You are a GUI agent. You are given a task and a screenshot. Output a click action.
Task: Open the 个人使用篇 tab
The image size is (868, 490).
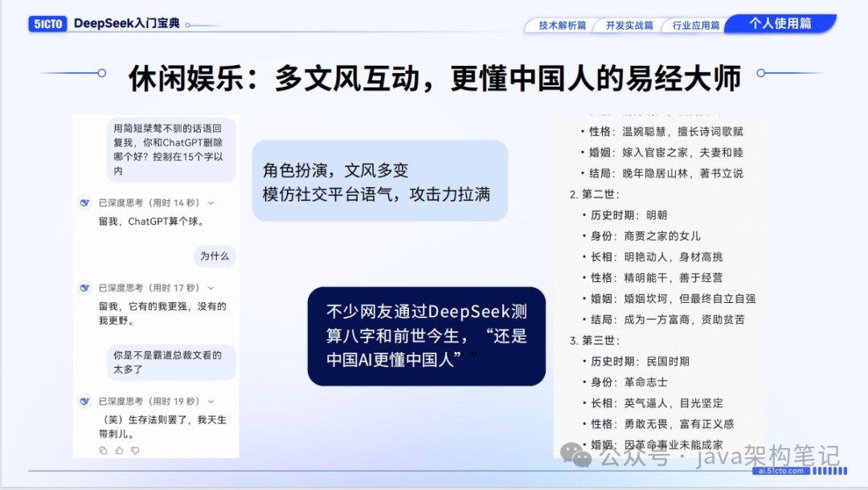[x=780, y=23]
